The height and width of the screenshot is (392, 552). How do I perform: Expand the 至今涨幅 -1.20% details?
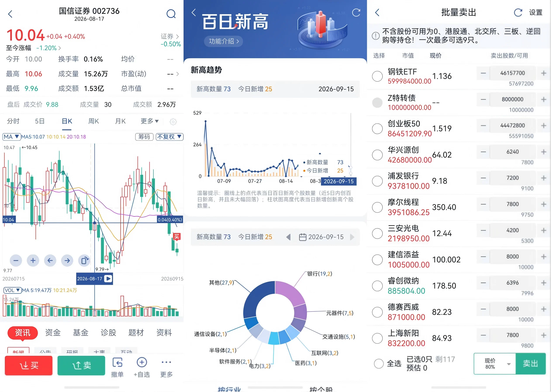pos(33,48)
